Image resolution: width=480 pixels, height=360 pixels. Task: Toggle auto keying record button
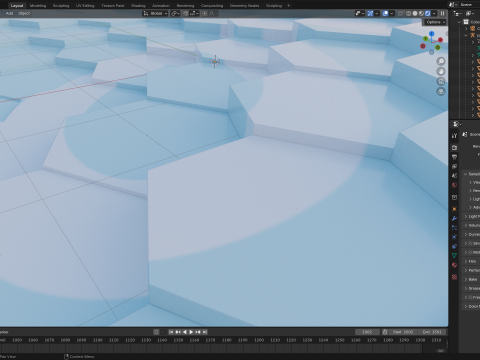156,332
